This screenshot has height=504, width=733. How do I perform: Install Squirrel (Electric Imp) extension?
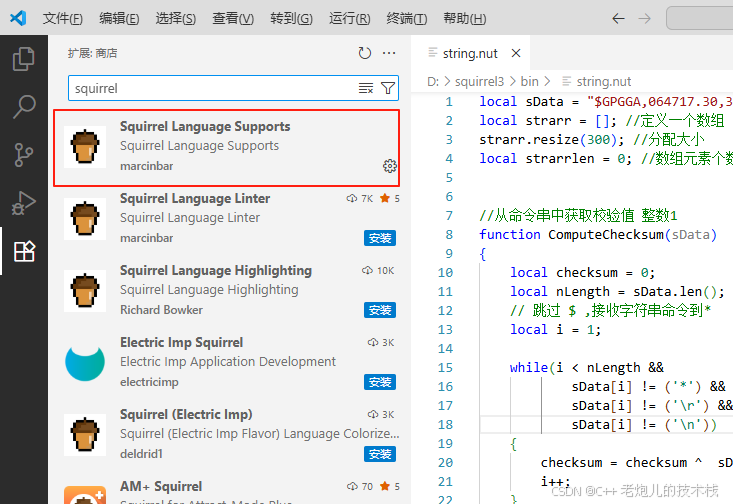click(x=380, y=454)
